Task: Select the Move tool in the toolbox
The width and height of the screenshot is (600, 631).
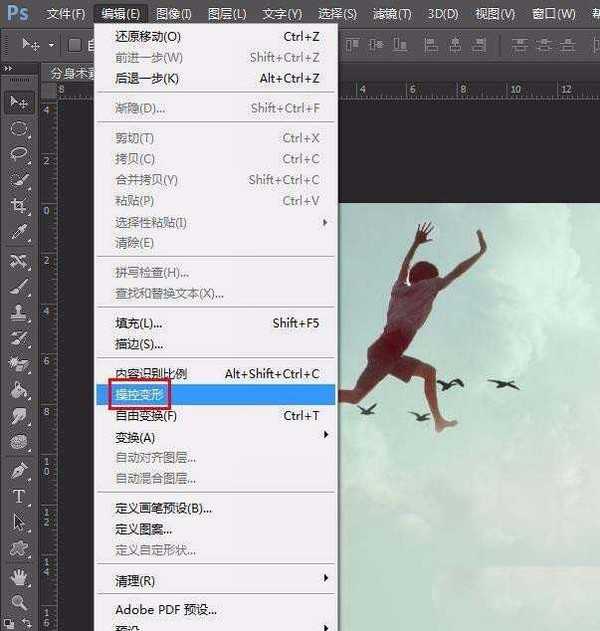Action: click(19, 102)
